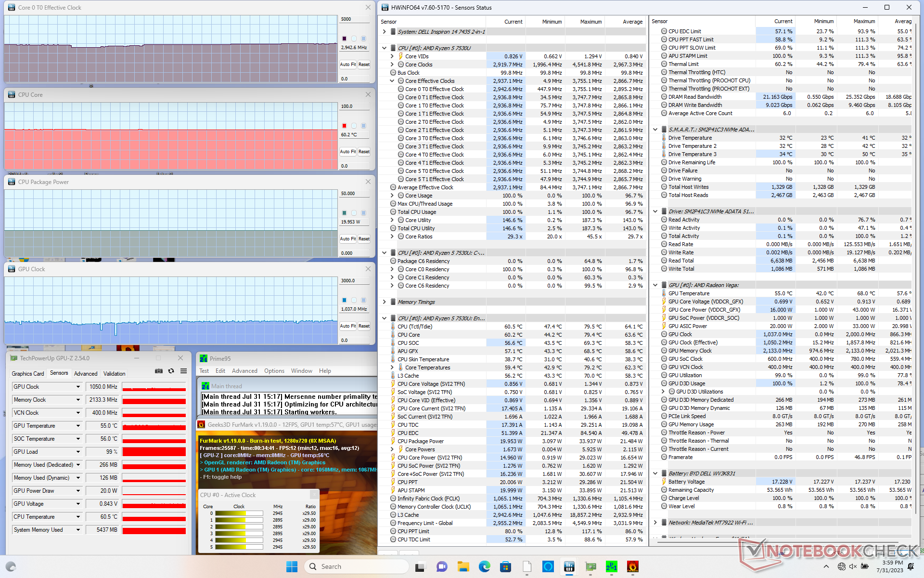Open Prime95 Options menu
924x578 pixels.
coord(274,371)
